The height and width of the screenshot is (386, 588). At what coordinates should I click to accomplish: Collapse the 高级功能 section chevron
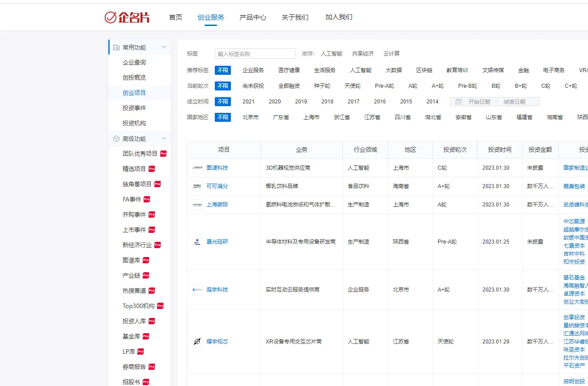163,139
